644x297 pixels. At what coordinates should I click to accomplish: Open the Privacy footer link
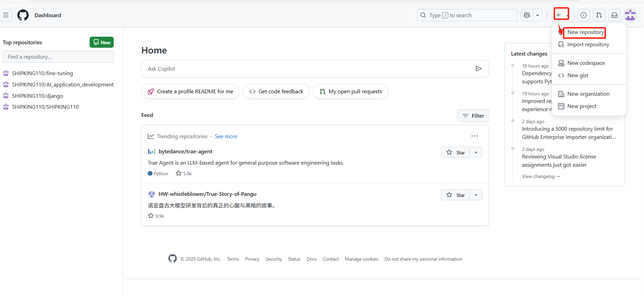pos(252,259)
